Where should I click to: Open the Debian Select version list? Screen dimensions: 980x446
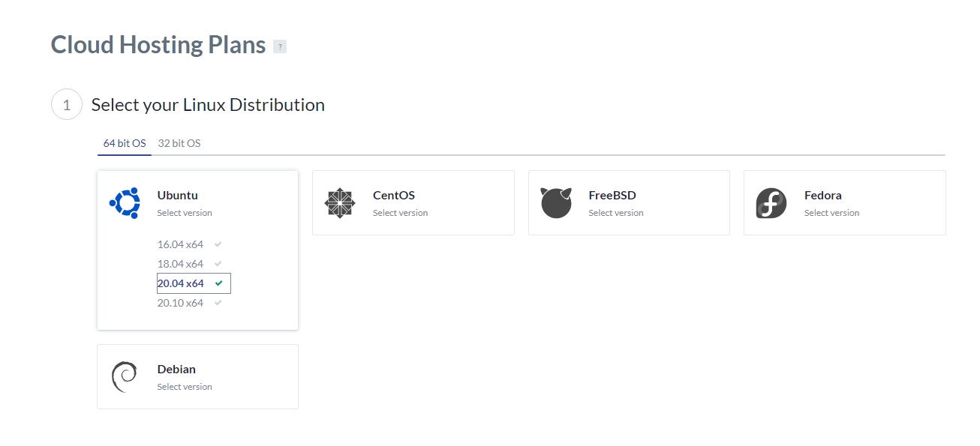185,387
